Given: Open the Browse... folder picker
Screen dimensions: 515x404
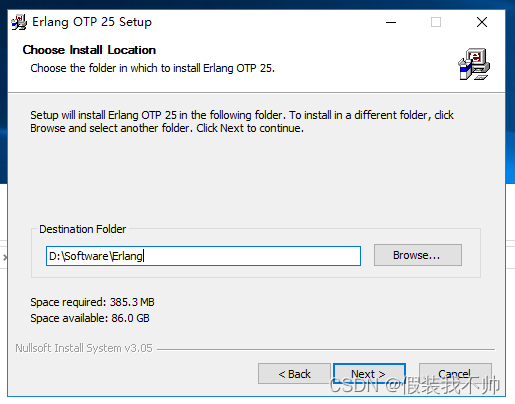Looking at the screenshot, I should click(x=418, y=255).
